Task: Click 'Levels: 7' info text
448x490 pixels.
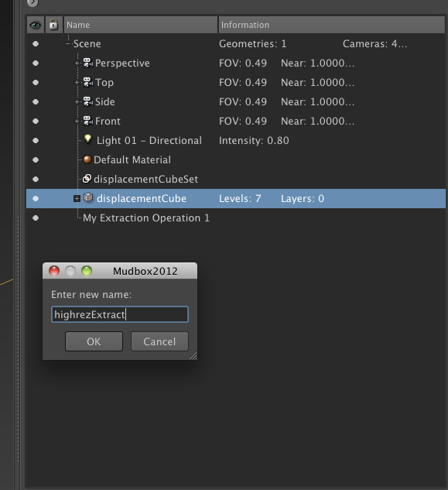Action: point(240,199)
